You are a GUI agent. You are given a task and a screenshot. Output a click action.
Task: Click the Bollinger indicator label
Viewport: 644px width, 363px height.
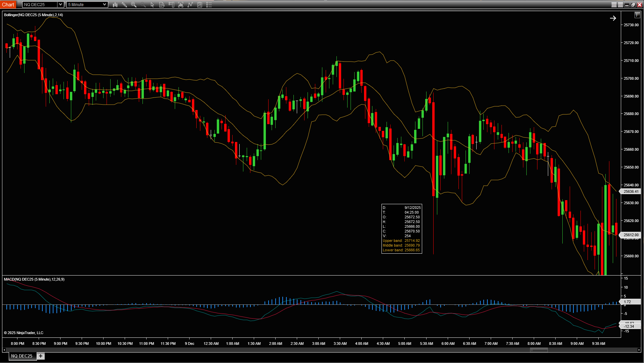[33, 15]
